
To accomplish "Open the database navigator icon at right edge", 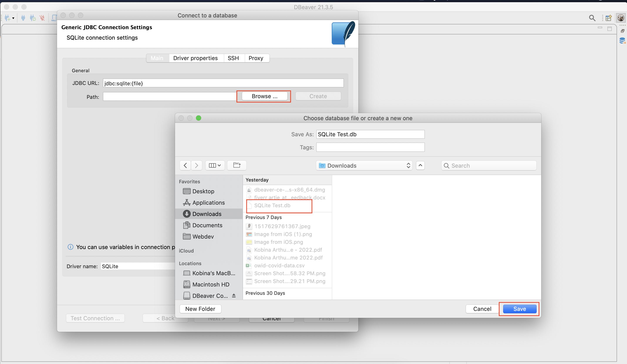I will [622, 40].
